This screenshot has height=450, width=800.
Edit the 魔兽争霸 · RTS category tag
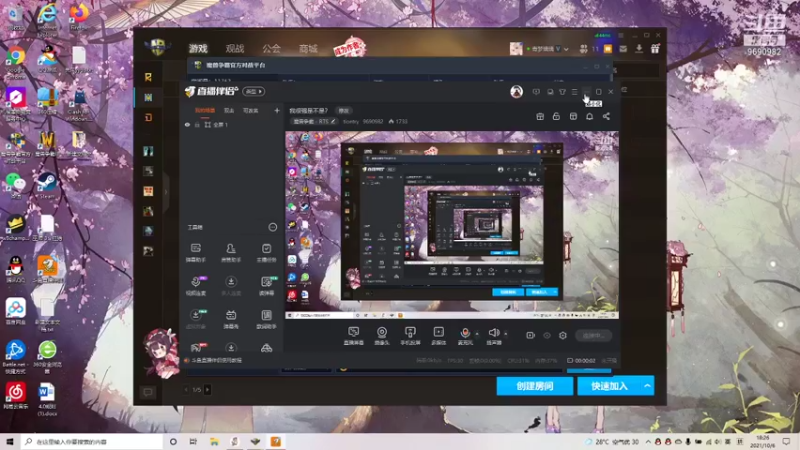pyautogui.click(x=314, y=121)
